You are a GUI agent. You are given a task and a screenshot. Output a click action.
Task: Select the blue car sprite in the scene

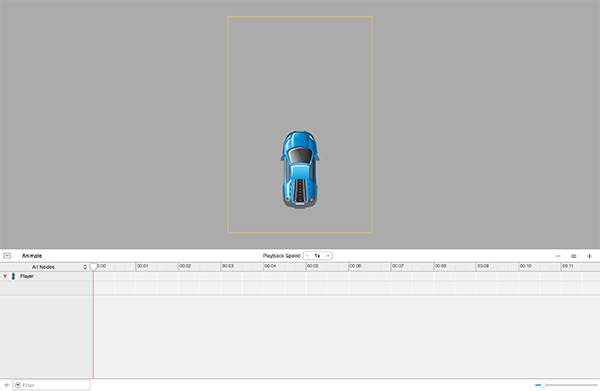pos(300,169)
